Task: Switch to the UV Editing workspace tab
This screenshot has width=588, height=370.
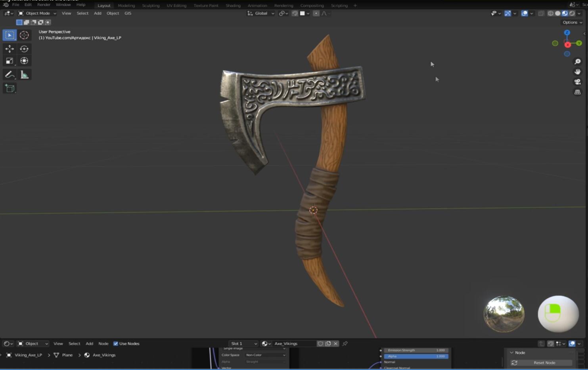Action: click(x=176, y=6)
